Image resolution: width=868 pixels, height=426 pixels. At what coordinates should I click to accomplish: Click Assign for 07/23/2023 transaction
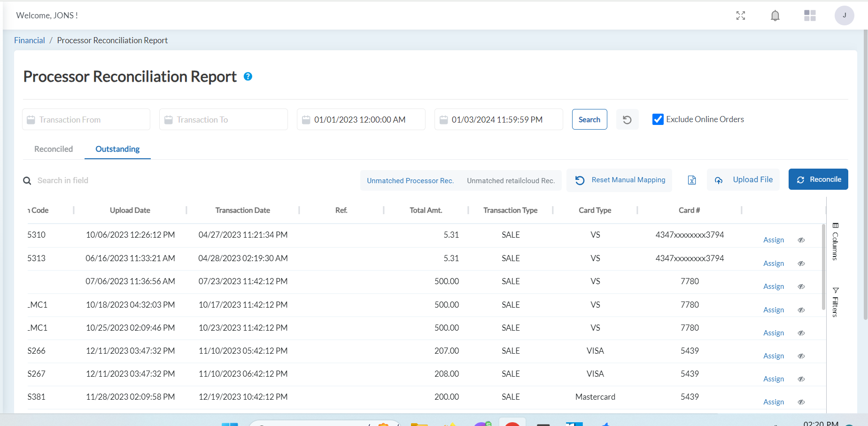click(x=774, y=287)
